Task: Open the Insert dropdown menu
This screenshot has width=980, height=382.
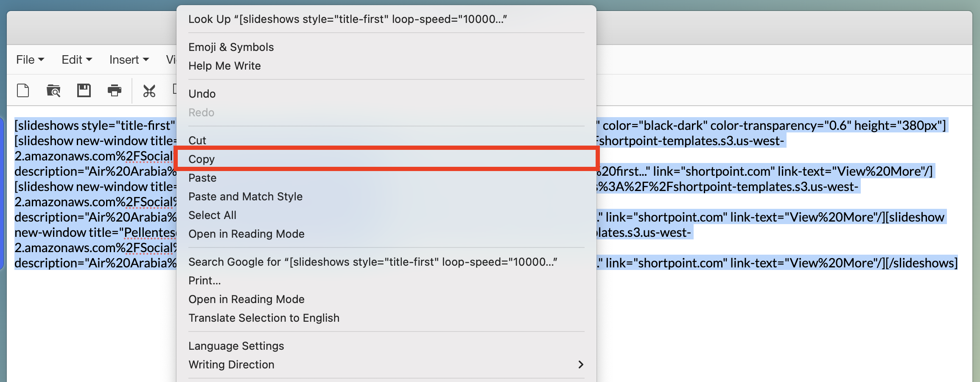Action: click(129, 60)
